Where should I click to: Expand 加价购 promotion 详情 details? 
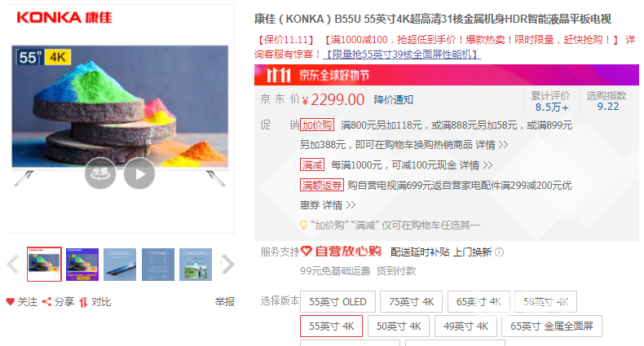click(492, 145)
